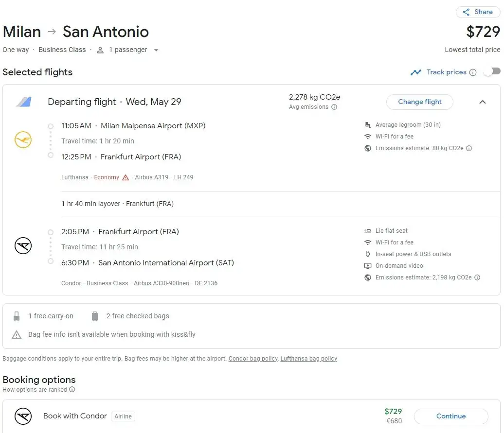
Task: Collapse the departing flight details
Action: tap(482, 102)
